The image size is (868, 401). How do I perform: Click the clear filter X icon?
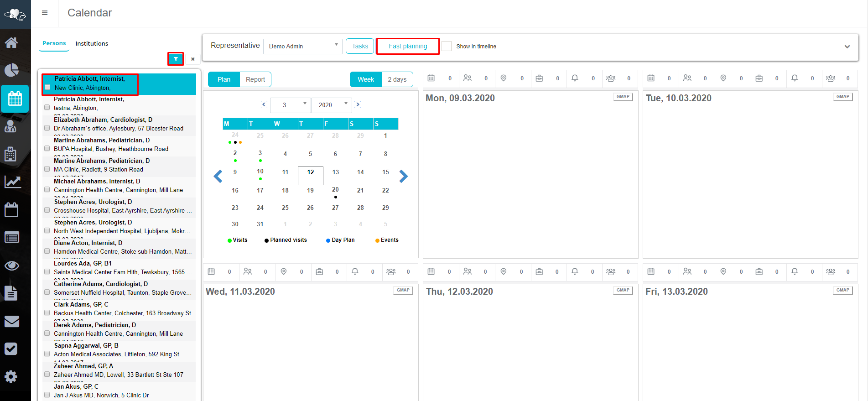tap(193, 59)
